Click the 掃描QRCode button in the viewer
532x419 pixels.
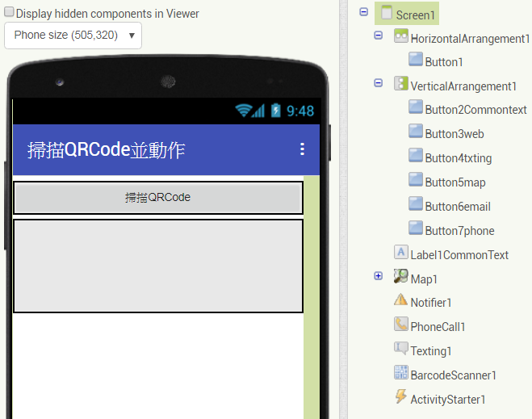pyautogui.click(x=158, y=198)
